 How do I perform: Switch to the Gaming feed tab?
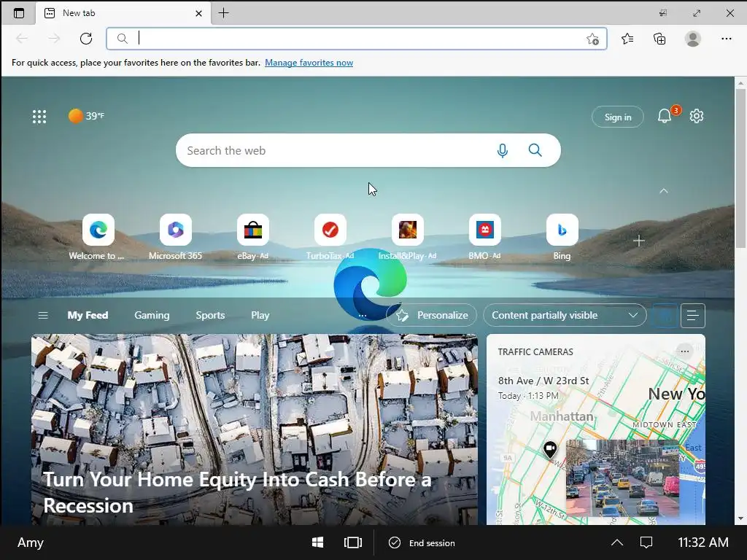[x=152, y=315]
